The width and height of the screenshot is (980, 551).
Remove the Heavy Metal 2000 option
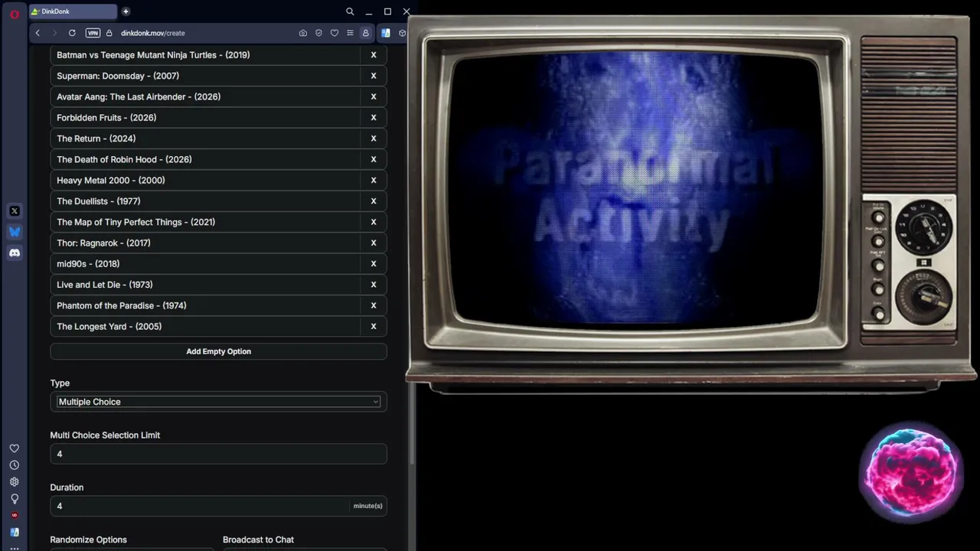[x=374, y=181]
